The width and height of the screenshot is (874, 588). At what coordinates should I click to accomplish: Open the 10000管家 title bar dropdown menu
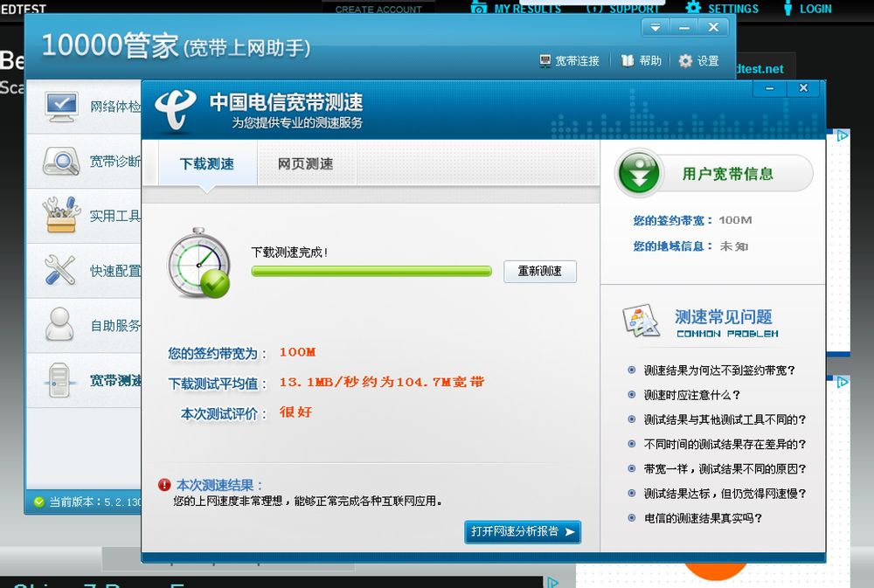point(655,27)
